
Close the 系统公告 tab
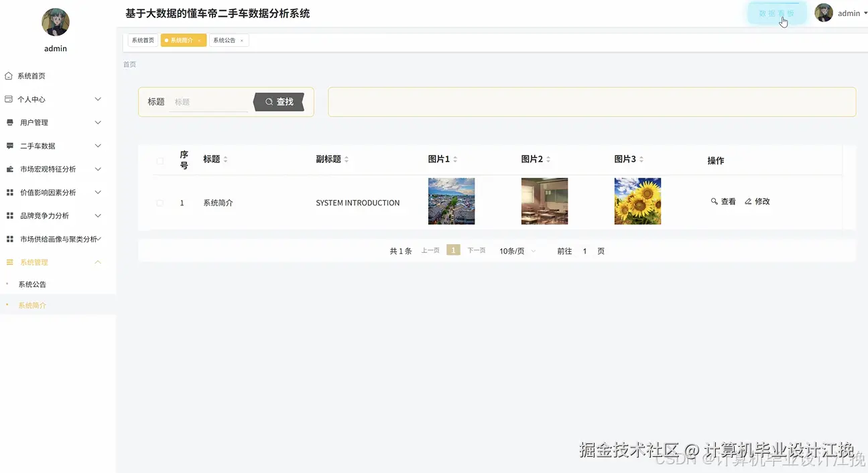coord(242,41)
